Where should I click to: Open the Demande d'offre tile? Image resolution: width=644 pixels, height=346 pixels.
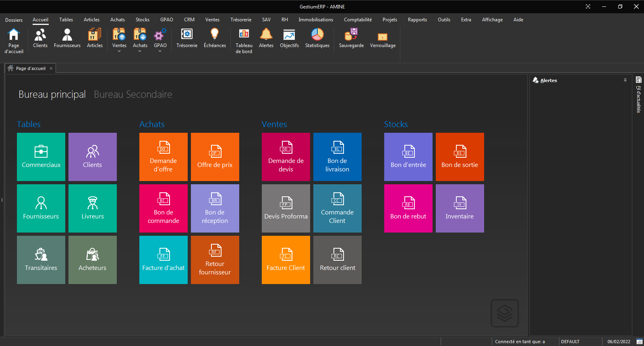click(x=164, y=157)
